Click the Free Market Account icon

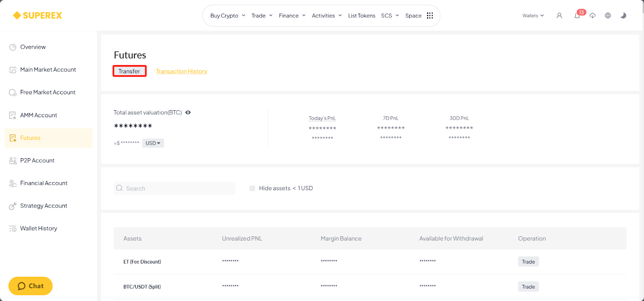[13, 92]
